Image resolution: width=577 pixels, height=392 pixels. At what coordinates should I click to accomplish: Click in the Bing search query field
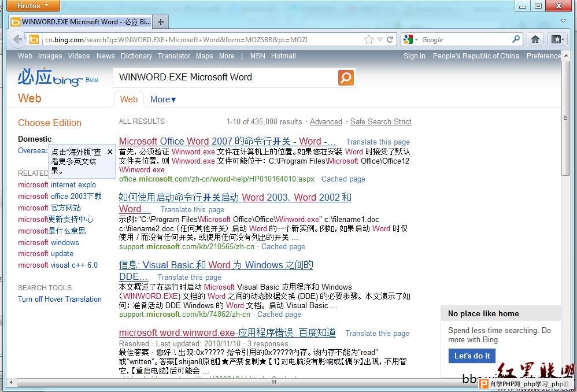point(225,77)
